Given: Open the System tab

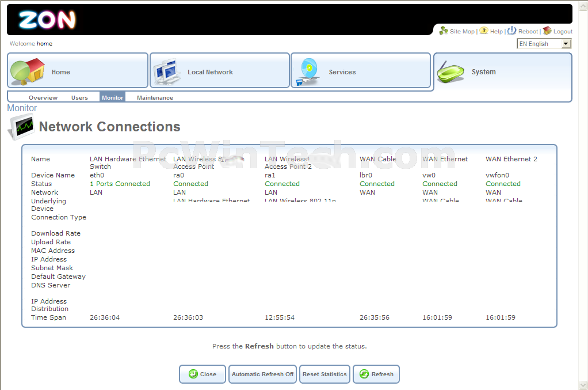Looking at the screenshot, I should pos(503,71).
